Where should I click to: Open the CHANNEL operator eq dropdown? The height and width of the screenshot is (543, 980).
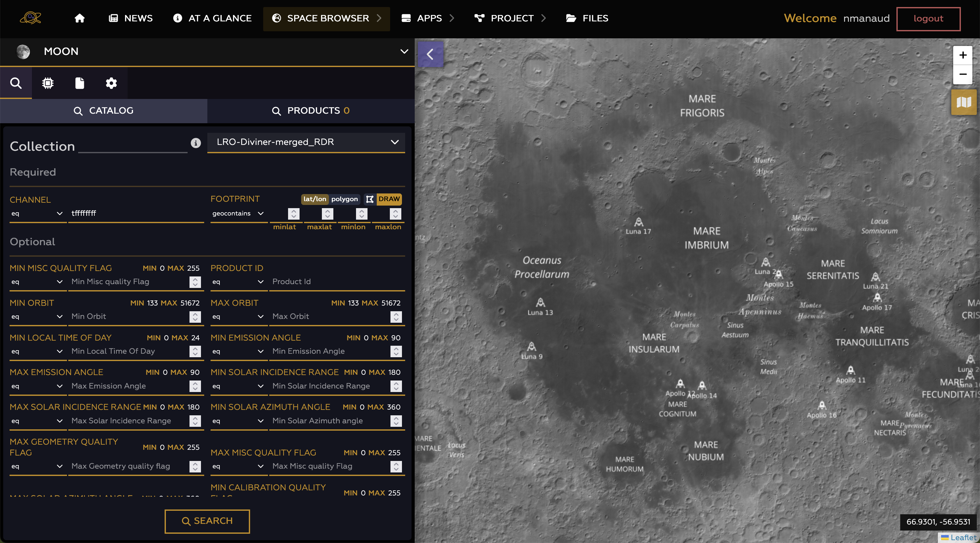click(37, 213)
